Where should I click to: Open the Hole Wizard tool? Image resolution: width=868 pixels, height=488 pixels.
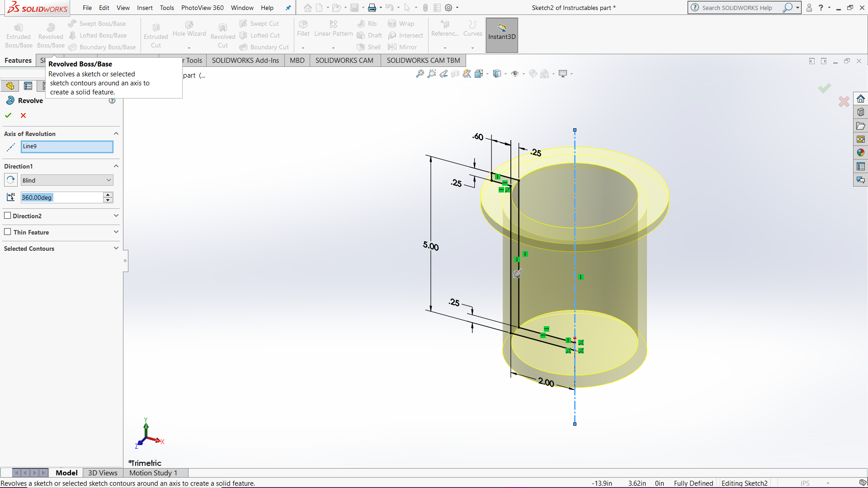coord(189,32)
